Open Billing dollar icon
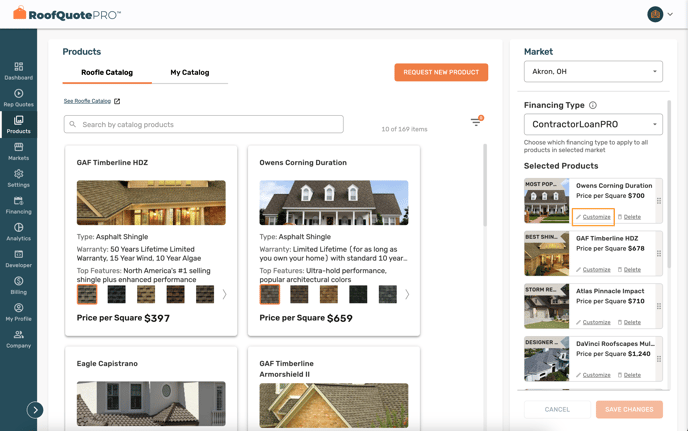 [18, 285]
